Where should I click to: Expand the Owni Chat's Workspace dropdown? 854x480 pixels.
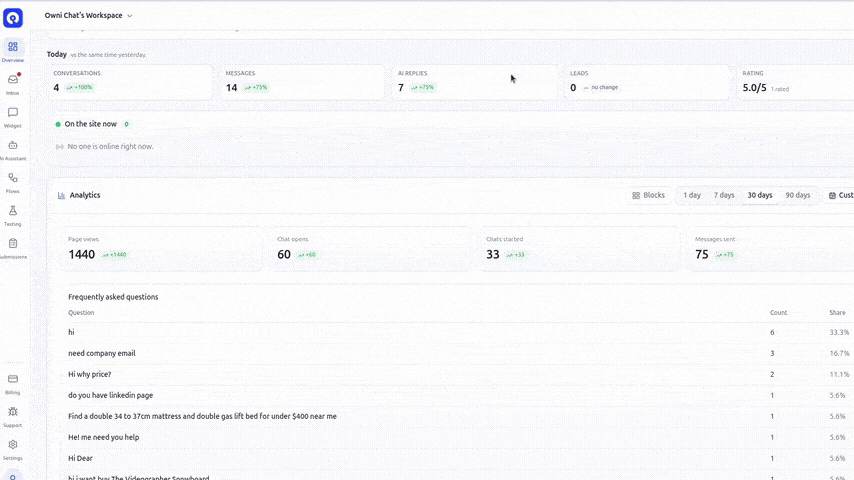(88, 15)
